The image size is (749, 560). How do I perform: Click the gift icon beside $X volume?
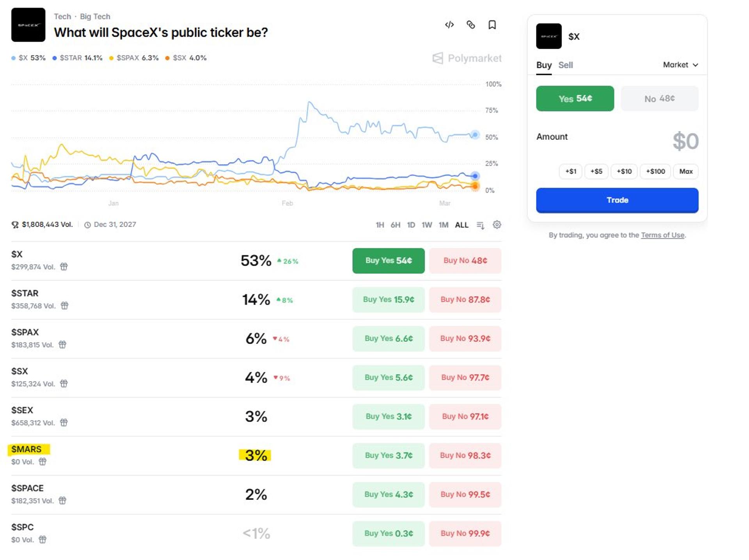pyautogui.click(x=64, y=267)
